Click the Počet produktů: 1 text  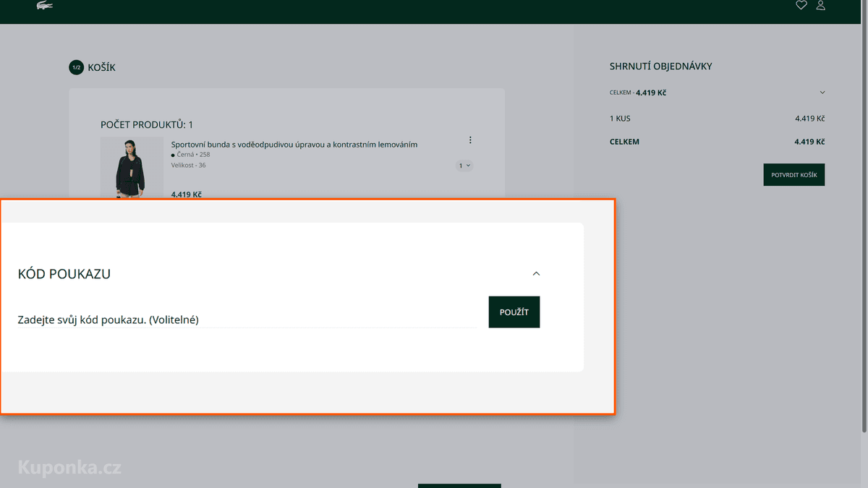pos(147,124)
